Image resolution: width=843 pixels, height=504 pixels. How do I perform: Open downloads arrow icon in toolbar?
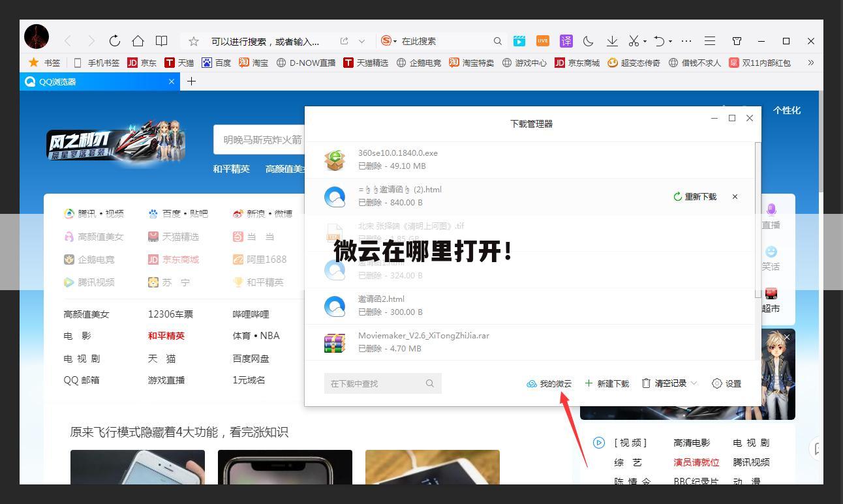[612, 41]
